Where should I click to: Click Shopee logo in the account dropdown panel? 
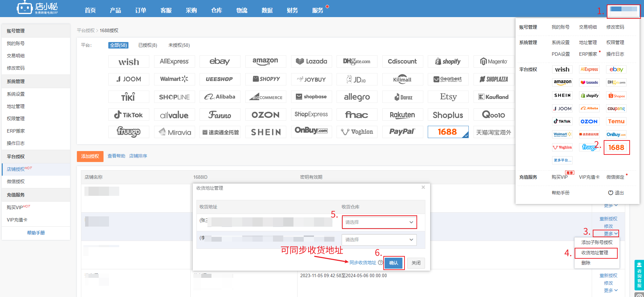616,96
